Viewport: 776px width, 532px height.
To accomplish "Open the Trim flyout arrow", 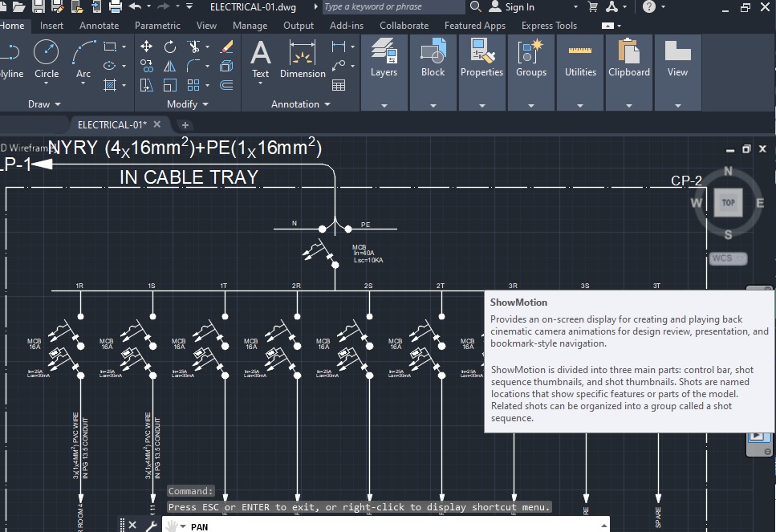I will [207, 47].
